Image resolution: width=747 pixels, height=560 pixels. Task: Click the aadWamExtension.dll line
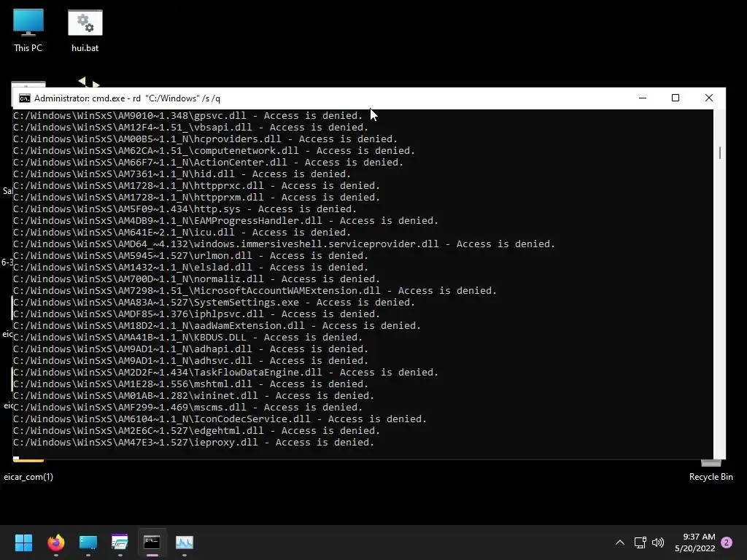(217, 326)
